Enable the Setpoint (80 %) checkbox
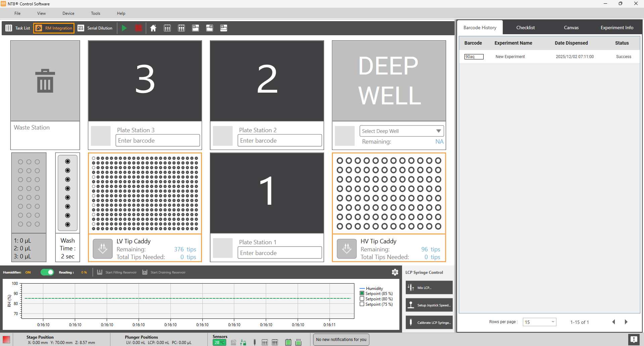The width and height of the screenshot is (644, 346). 362,299
